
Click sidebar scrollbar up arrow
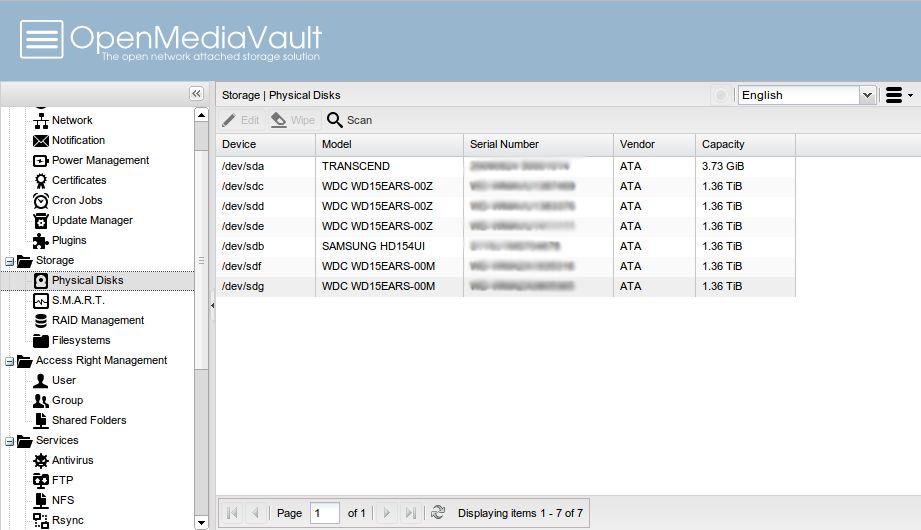[201, 115]
